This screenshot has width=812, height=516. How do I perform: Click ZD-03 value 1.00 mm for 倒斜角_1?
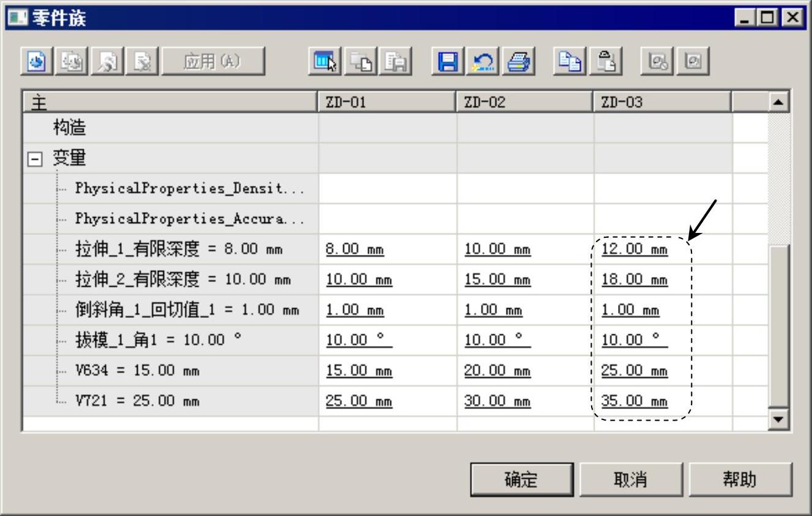630,310
